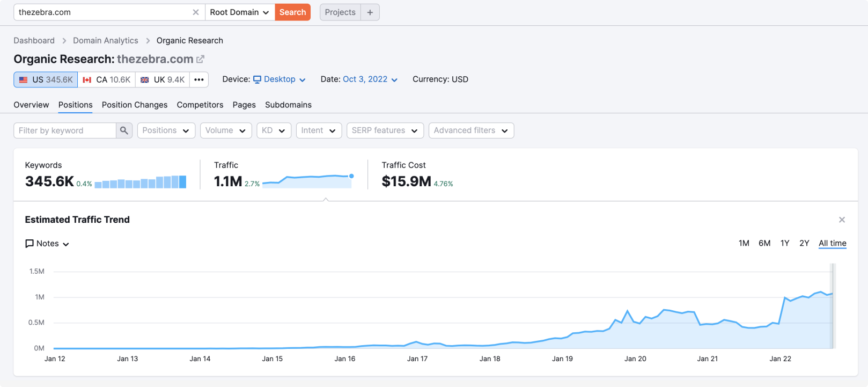Click the thezebra.com title link

click(x=155, y=59)
